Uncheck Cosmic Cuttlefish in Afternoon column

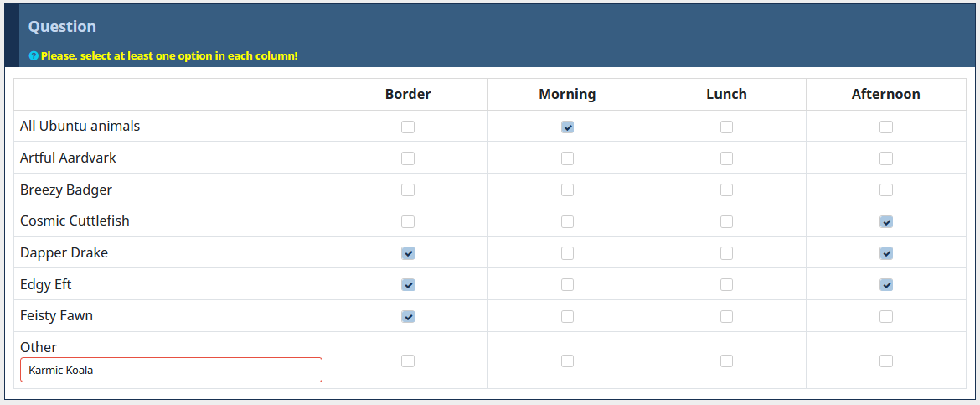(x=886, y=222)
